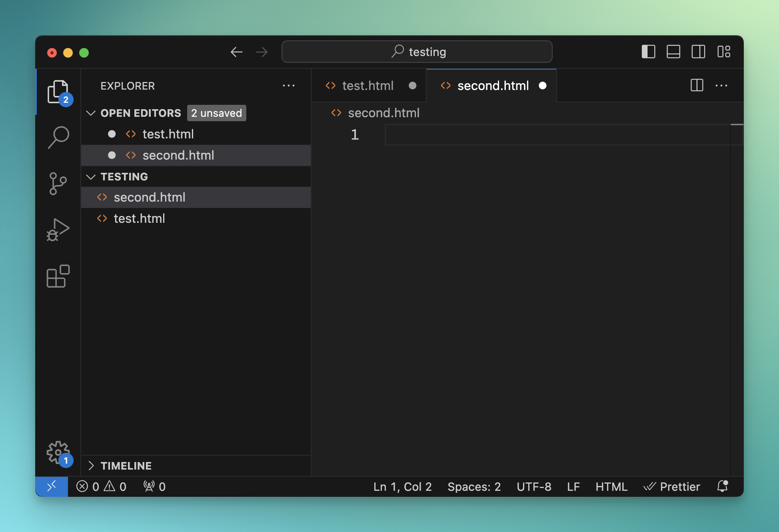Click the HTML language mode button
The image size is (779, 532).
[x=611, y=486]
